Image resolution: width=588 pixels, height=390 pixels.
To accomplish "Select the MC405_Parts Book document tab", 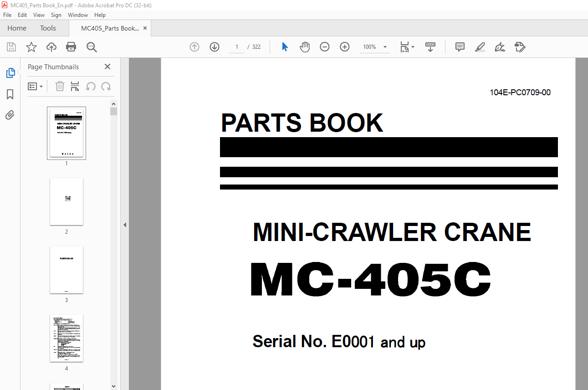I will click(110, 28).
